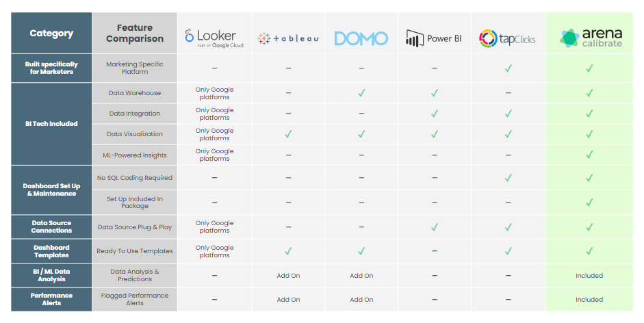
Task: Click the Power BI logo
Action: 434,38
